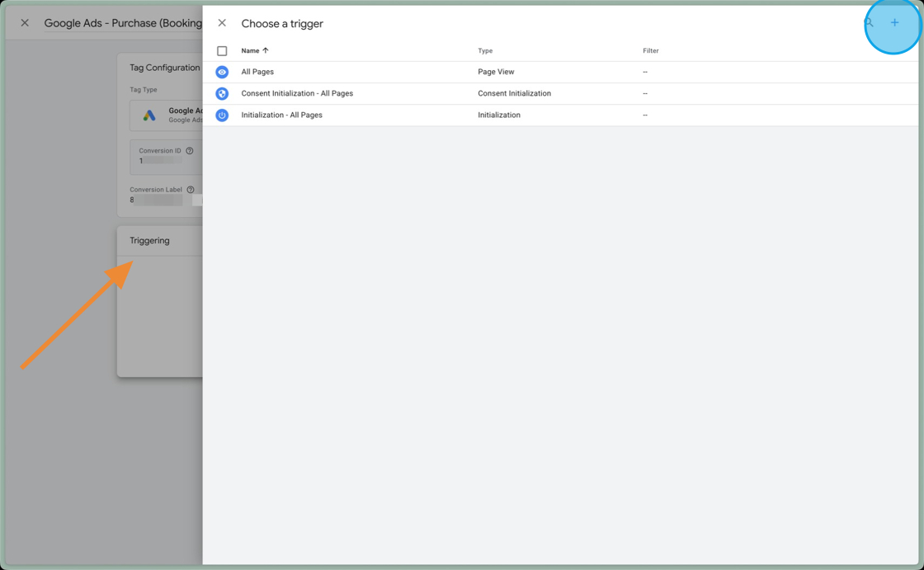Click the plus icon to create a trigger

[x=893, y=22]
